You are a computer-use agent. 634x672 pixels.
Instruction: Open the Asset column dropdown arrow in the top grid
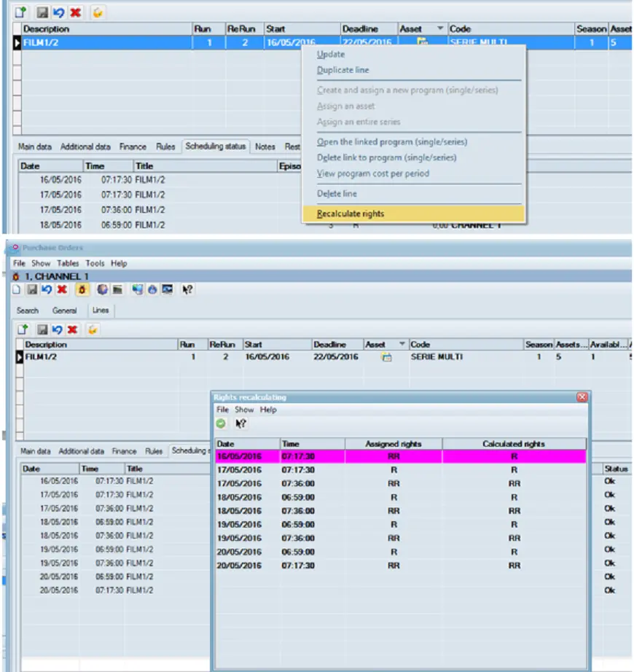(x=439, y=28)
